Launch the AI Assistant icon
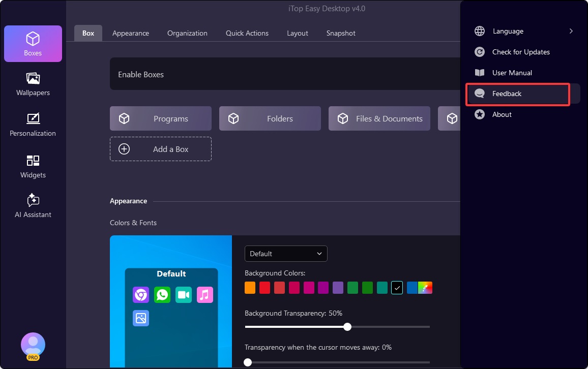Image resolution: width=588 pixels, height=369 pixels. (33, 200)
